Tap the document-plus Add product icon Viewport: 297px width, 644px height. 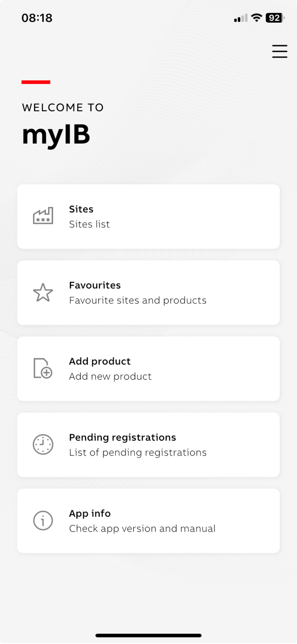(x=43, y=368)
